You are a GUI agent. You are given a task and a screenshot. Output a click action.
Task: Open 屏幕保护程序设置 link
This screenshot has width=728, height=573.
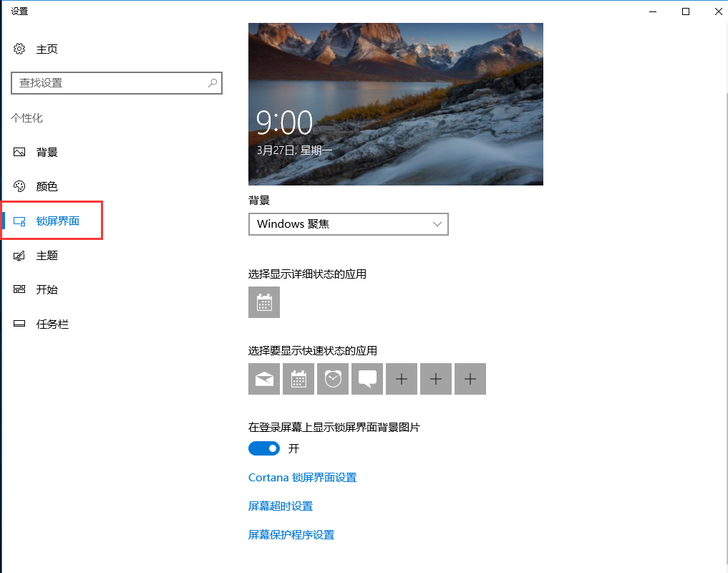[x=291, y=535]
